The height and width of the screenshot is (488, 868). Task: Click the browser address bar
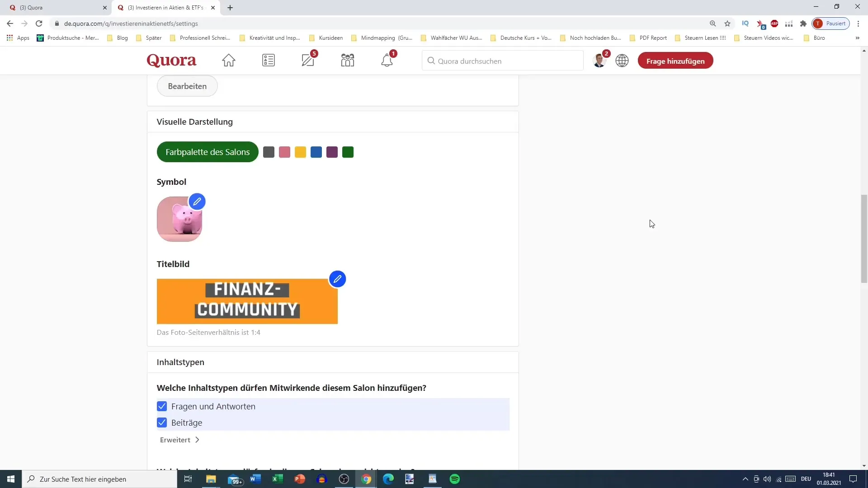pos(380,23)
